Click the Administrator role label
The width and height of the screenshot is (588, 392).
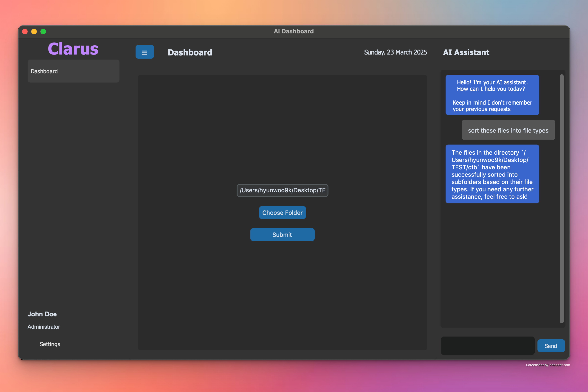(x=44, y=327)
